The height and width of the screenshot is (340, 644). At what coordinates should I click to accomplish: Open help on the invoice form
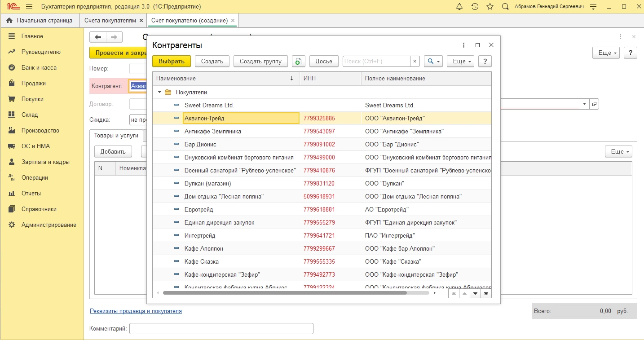tap(631, 53)
